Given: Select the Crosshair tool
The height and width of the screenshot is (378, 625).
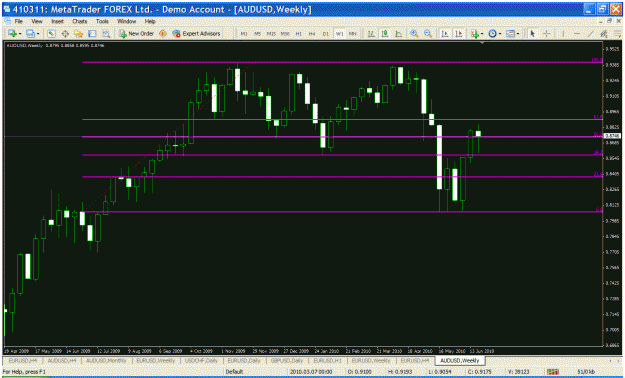Looking at the screenshot, I should coord(546,34).
